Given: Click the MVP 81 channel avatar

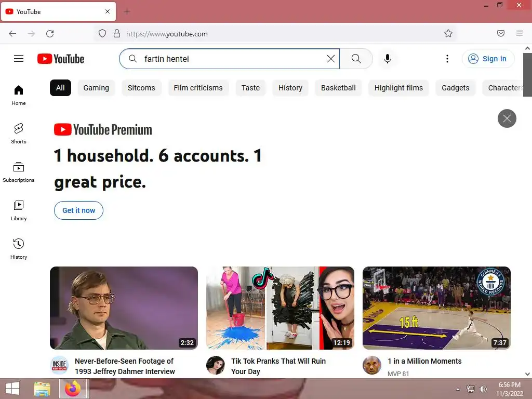Looking at the screenshot, I should [x=372, y=365].
